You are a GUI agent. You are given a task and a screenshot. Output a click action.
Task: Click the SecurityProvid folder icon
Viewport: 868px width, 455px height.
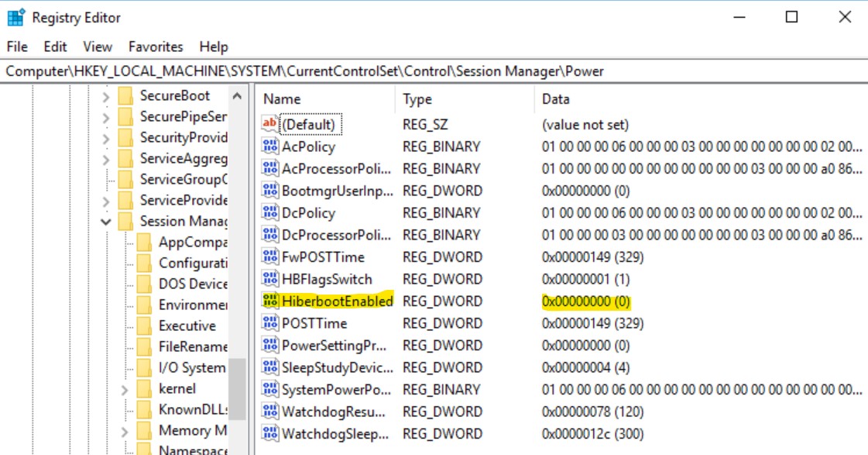coord(125,137)
